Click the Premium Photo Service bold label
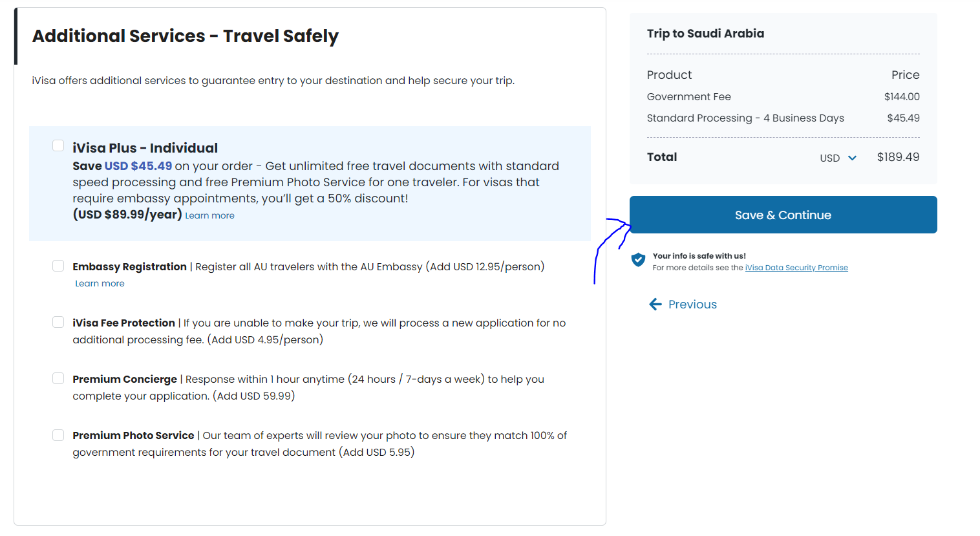This screenshot has height=536, width=980. 133,435
